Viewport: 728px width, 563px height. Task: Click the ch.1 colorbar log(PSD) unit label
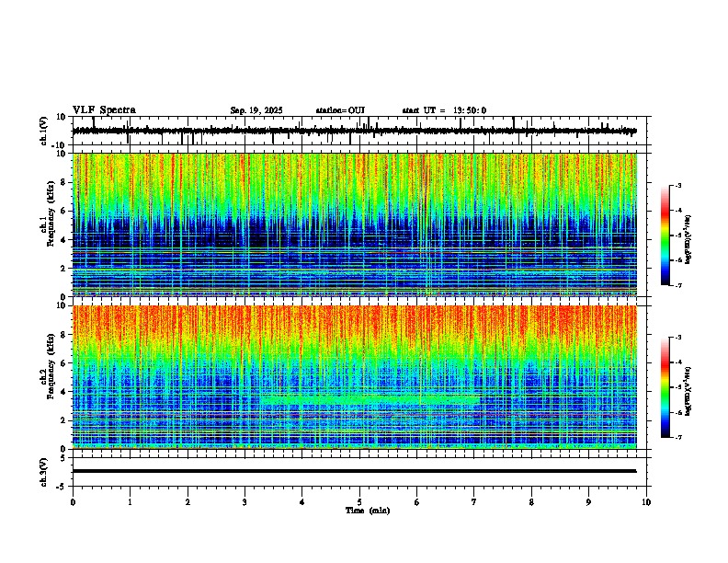point(688,240)
